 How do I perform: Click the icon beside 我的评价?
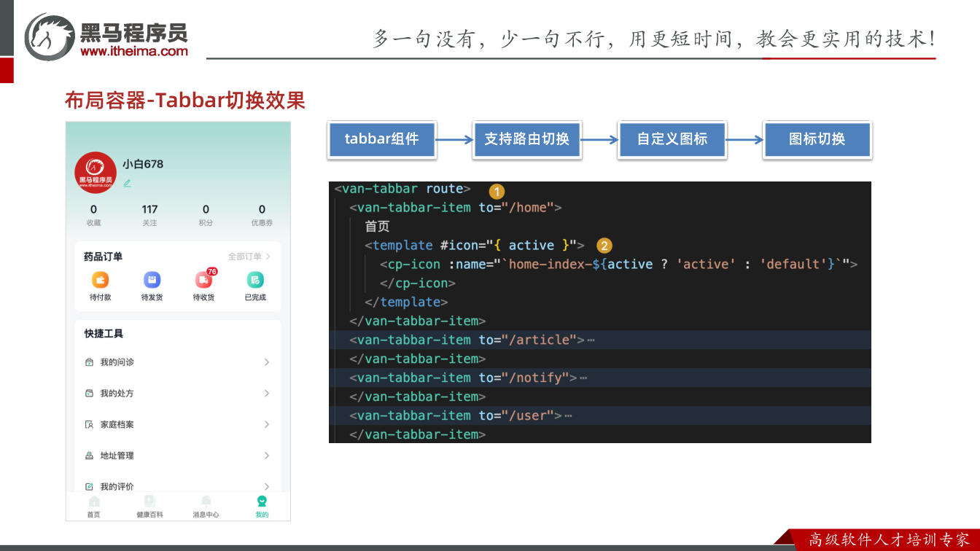89,487
